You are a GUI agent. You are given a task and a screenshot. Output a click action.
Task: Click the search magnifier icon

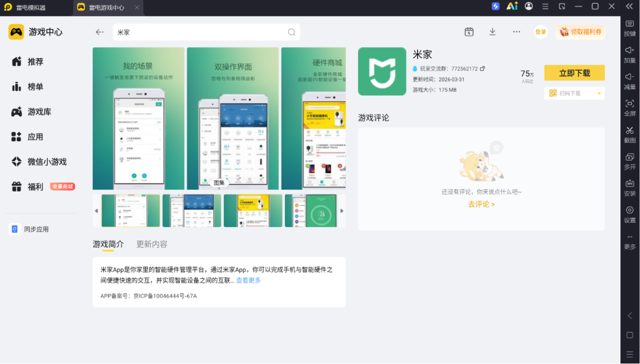pos(292,32)
